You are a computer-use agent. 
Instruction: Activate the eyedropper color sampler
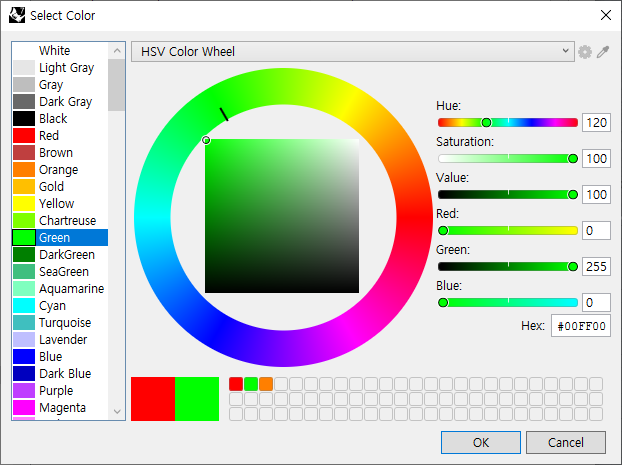pos(603,52)
